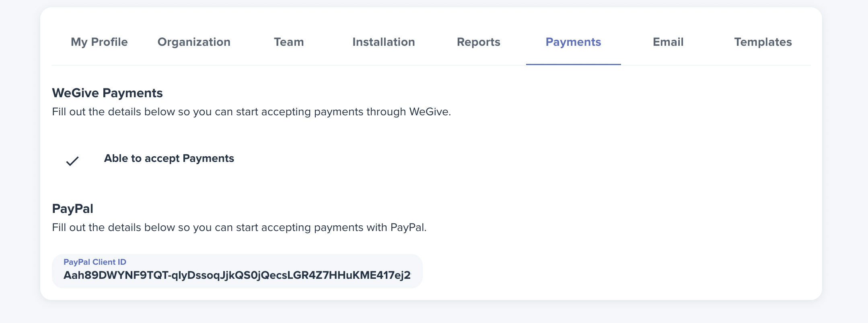
Task: Click the PayPal payments description sentence
Action: 239,227
